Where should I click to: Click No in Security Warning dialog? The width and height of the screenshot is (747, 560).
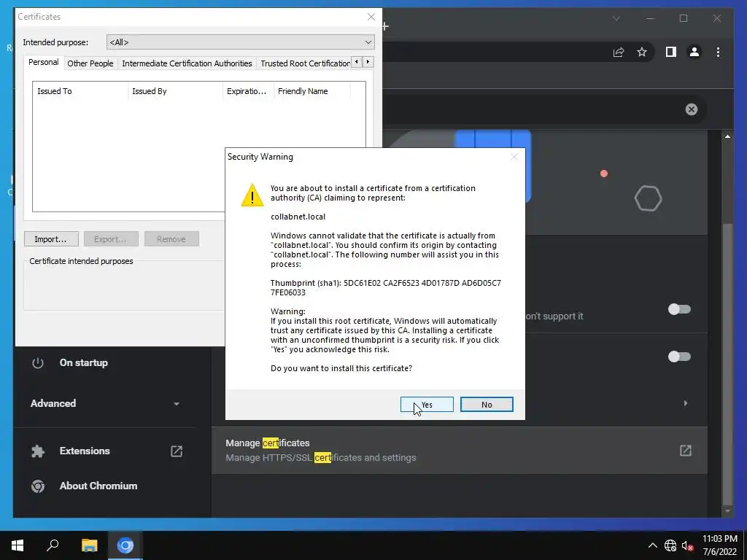[x=487, y=404]
